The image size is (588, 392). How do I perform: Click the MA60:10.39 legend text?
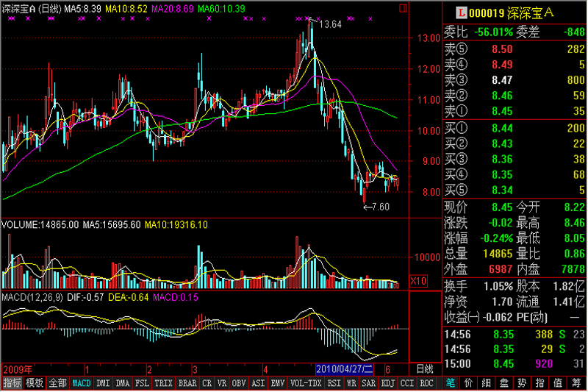point(222,9)
